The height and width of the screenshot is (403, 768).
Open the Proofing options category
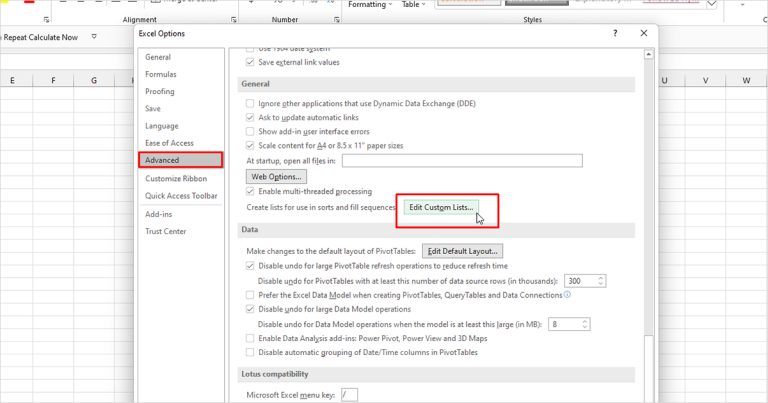pyautogui.click(x=160, y=92)
